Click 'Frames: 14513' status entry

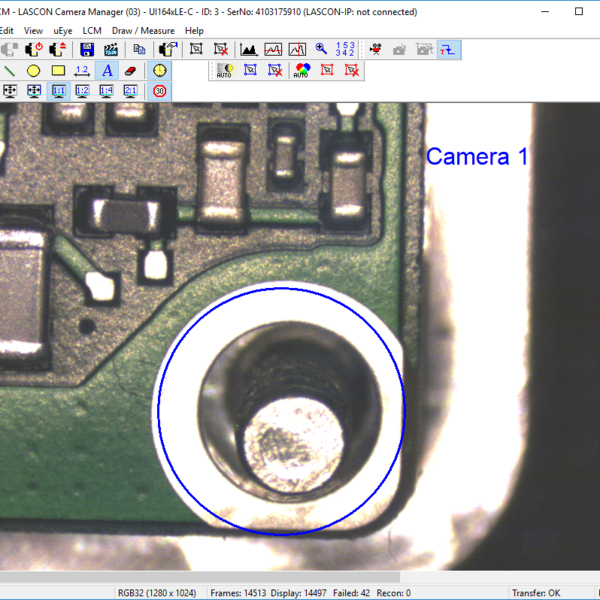pyautogui.click(x=238, y=593)
